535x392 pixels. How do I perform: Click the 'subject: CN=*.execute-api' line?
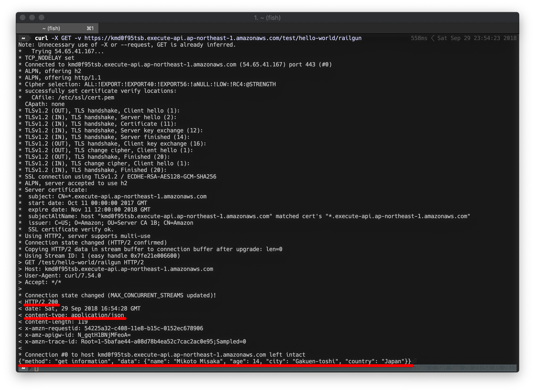(112, 197)
